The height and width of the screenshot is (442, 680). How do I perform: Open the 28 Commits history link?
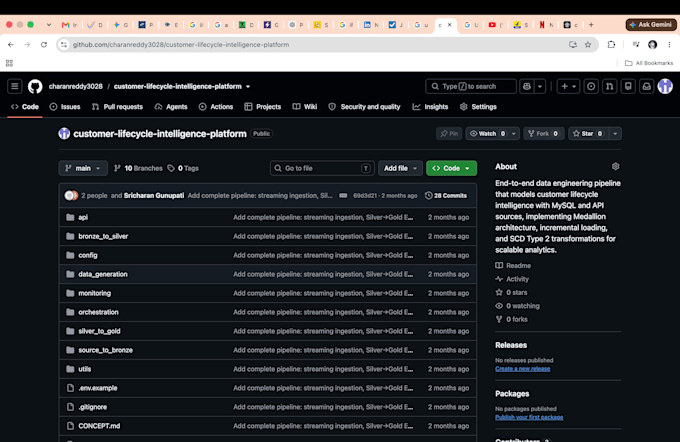[x=446, y=196]
